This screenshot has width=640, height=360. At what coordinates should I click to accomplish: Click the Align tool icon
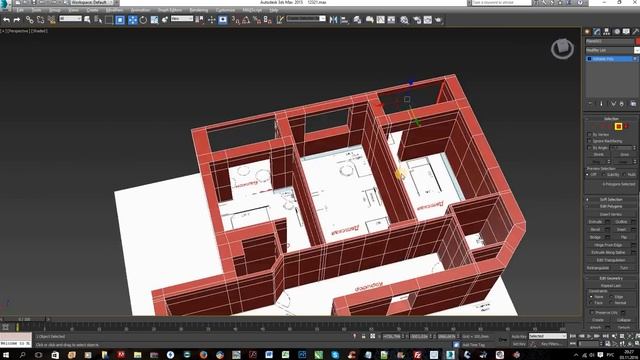tap(344, 20)
